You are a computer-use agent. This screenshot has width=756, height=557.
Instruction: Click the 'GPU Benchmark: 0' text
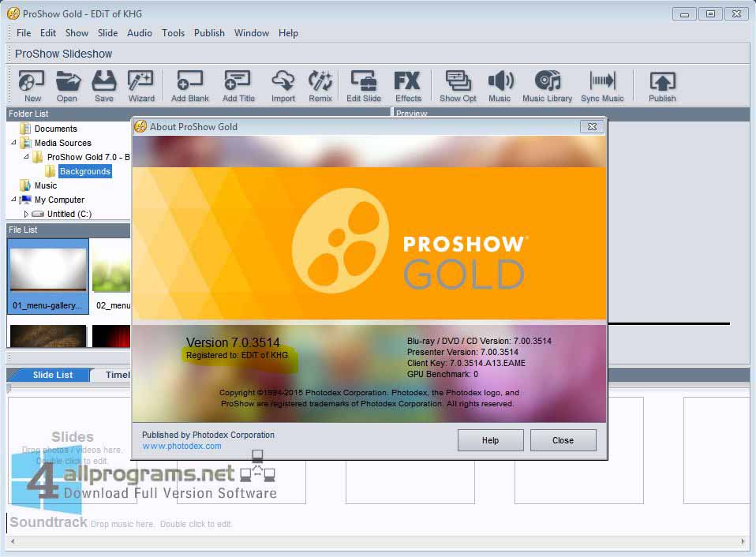(443, 375)
